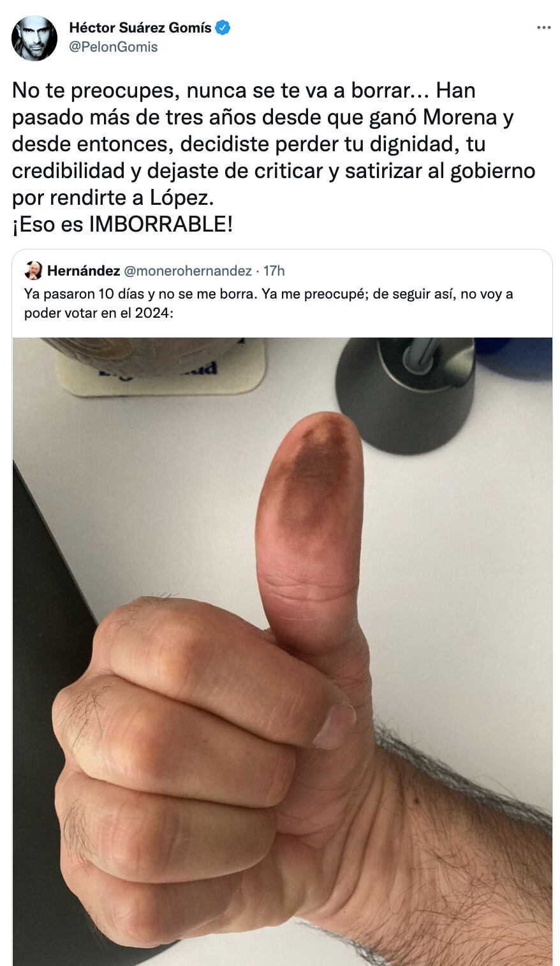
Task: Click the blue verified badge
Action: 223,27
